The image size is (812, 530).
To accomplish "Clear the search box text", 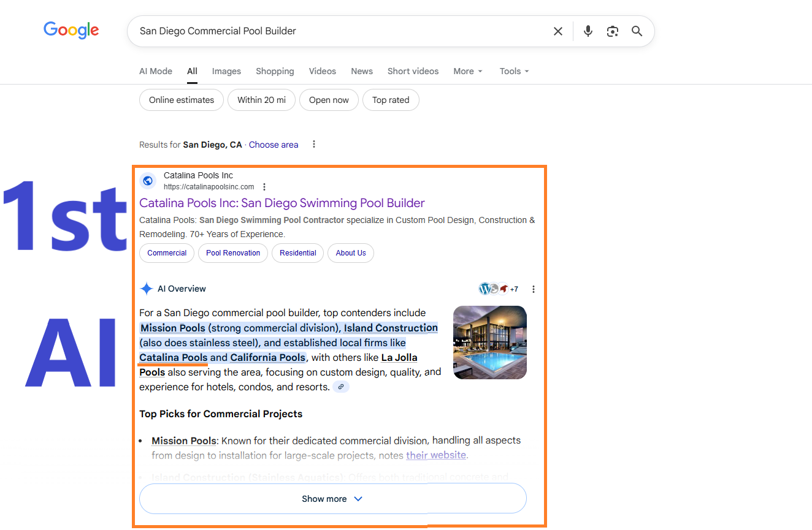I will pos(557,31).
